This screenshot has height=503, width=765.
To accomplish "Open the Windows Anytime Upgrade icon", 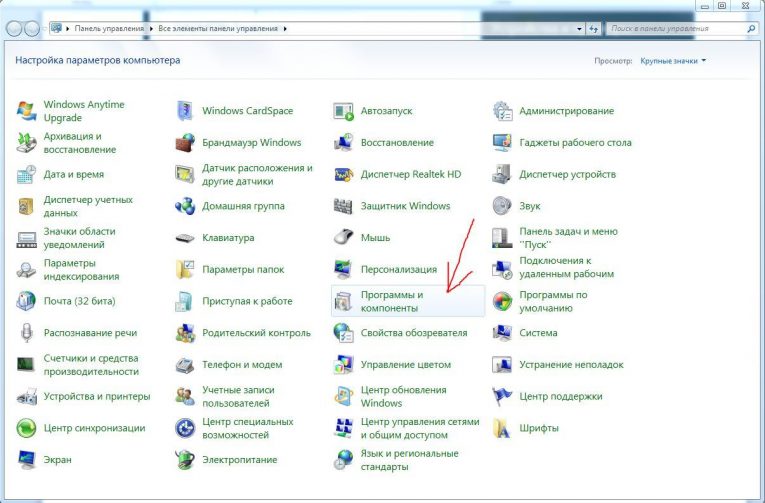I will [x=26, y=111].
